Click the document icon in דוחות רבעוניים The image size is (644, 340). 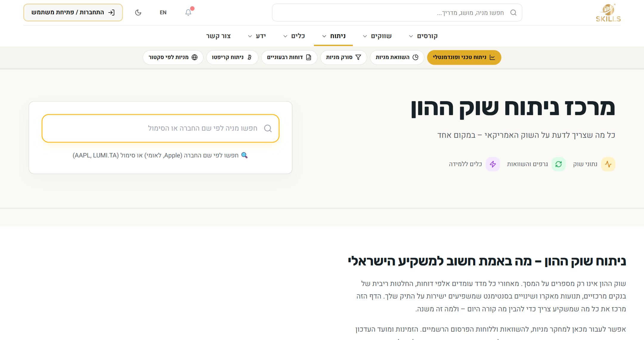[x=309, y=57]
